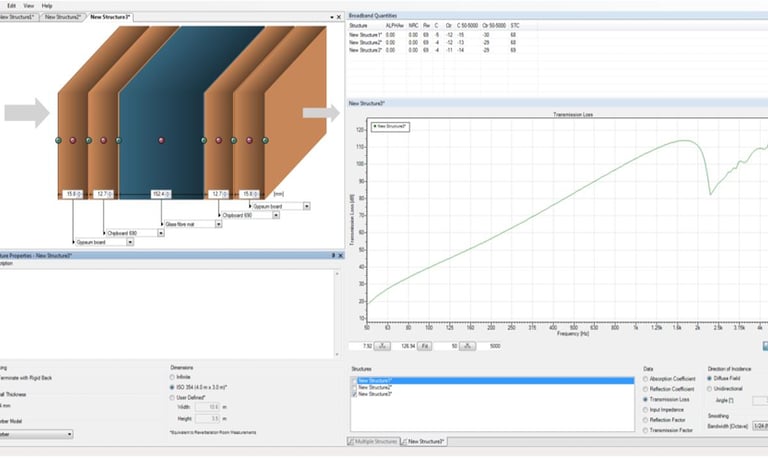
Task: Open the Edit menu
Action: tap(11, 6)
